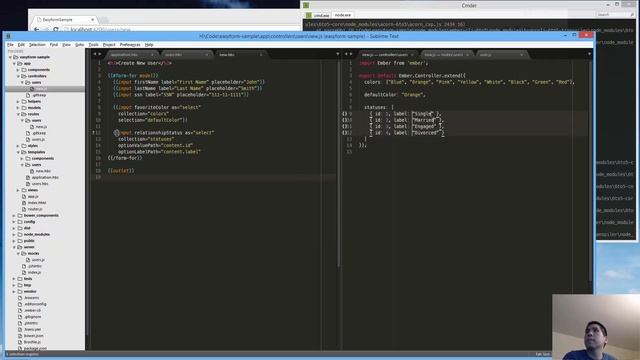Image resolution: width=640 pixels, height=360 pixels.
Task: Click the Chrome back arrow button
Action: pyautogui.click(x=36, y=30)
